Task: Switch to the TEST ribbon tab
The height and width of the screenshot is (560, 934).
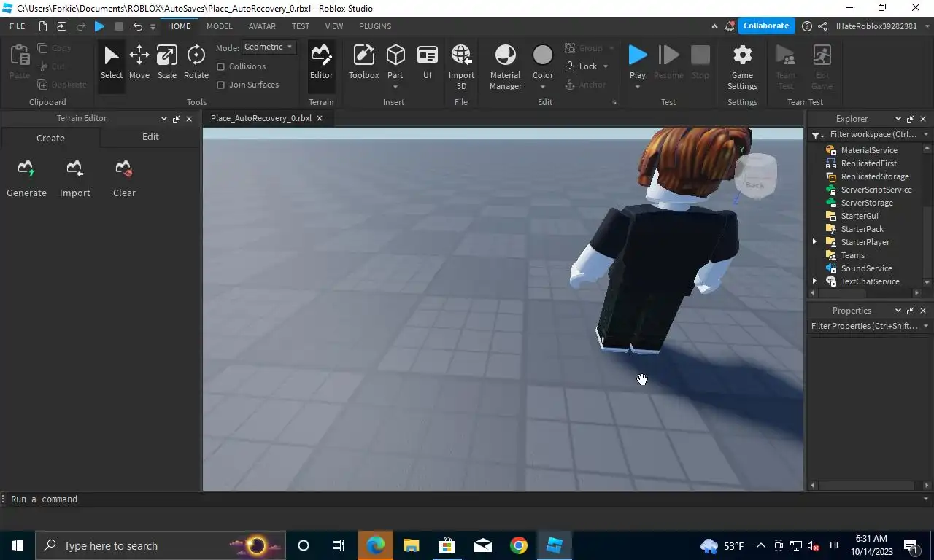Action: tap(301, 26)
